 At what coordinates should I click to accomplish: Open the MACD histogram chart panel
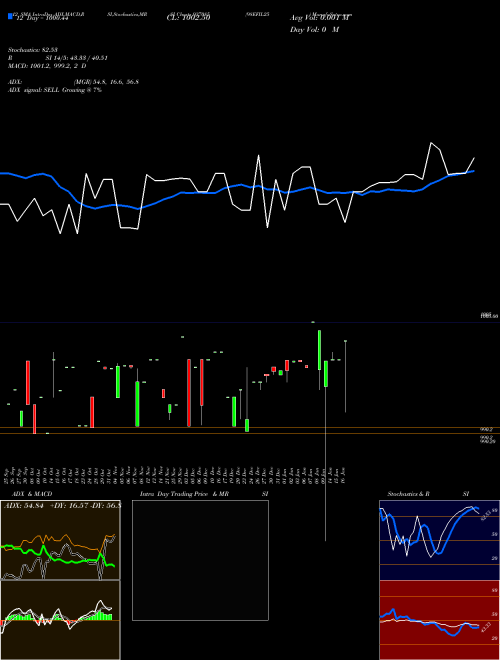point(60,620)
